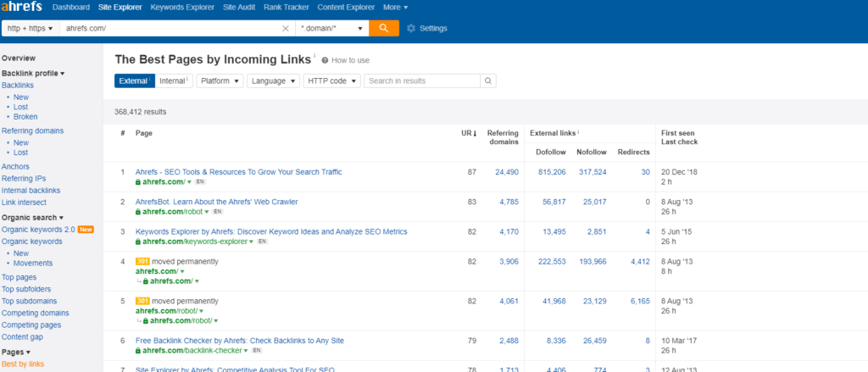The width and height of the screenshot is (868, 372).
Task: Open Anchors in the sidebar
Action: point(15,167)
